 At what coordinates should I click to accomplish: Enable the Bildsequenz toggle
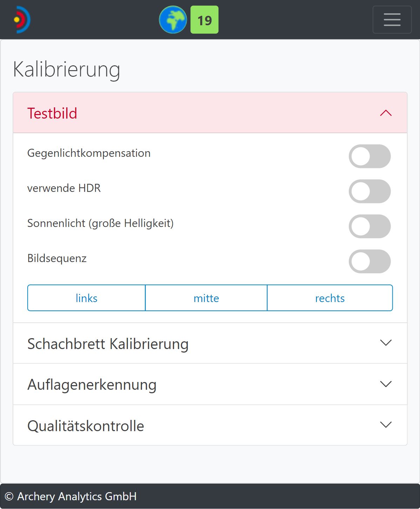(370, 262)
